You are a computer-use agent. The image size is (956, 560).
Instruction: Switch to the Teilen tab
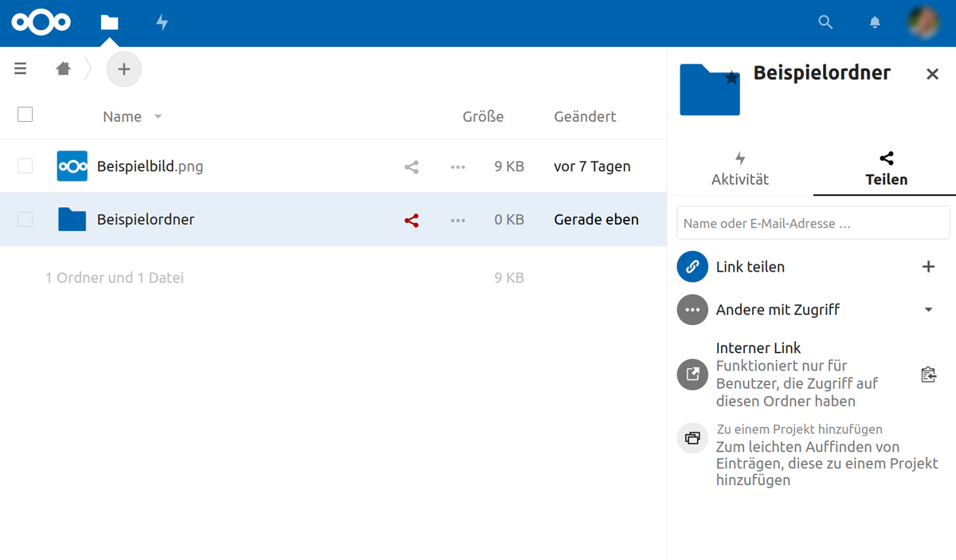(886, 169)
